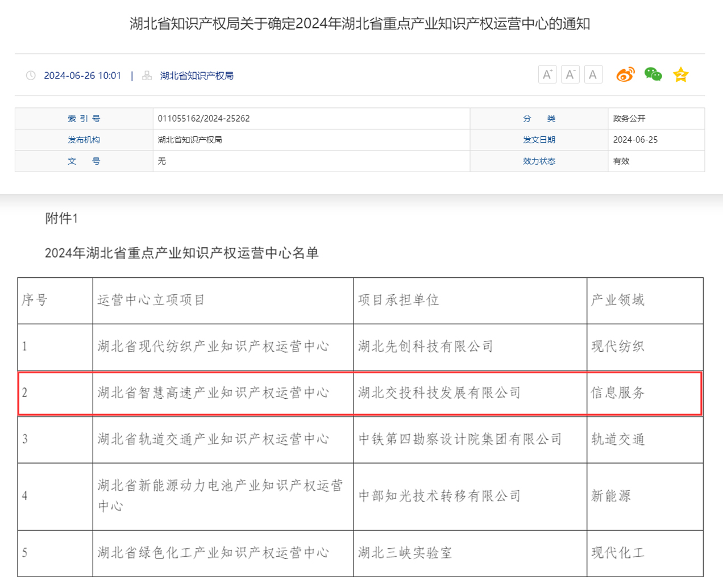Reset font size with plain A button

pos(593,74)
